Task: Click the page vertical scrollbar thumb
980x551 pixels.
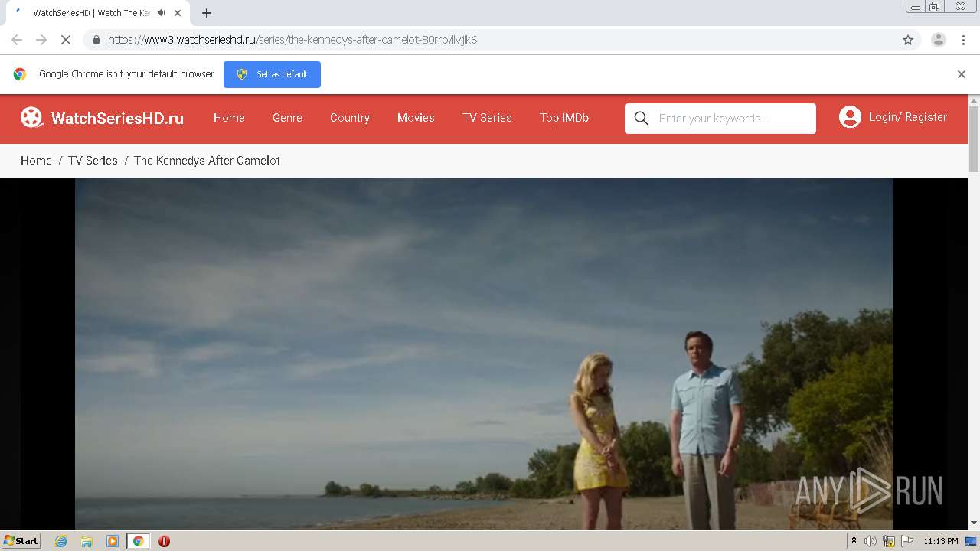Action: pos(974,139)
